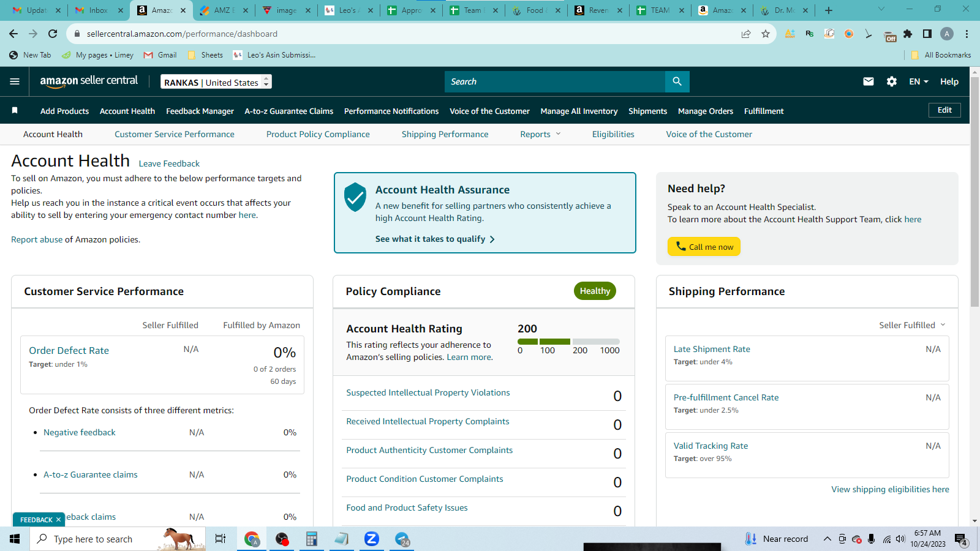
Task: Open a new browser tab with plus icon
Action: (x=829, y=10)
